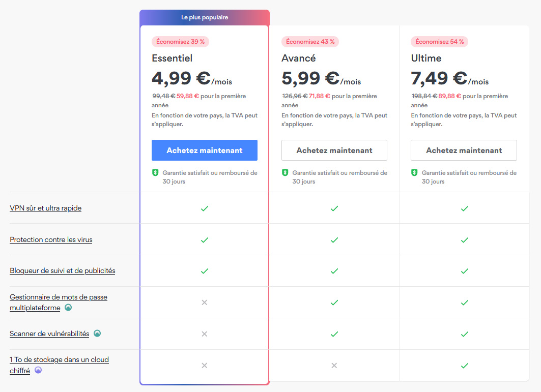The width and height of the screenshot is (541, 392).
Task: Click the green guarantee shield under Essentiel
Action: point(155,173)
